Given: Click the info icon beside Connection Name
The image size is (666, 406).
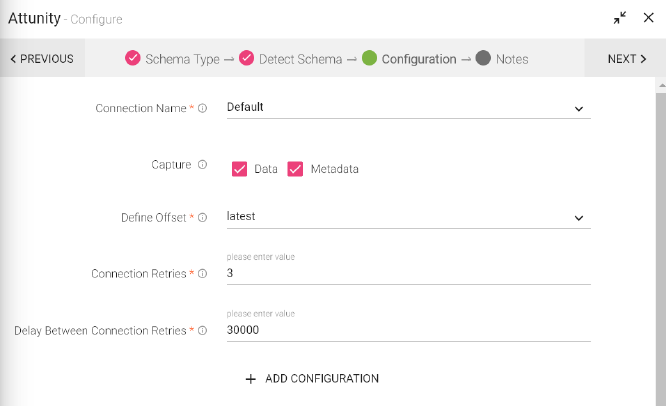Looking at the screenshot, I should point(203,108).
